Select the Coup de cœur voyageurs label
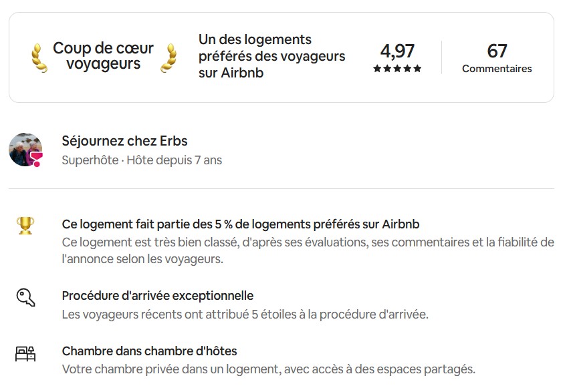Screen dimensions: 567x392 104,55
